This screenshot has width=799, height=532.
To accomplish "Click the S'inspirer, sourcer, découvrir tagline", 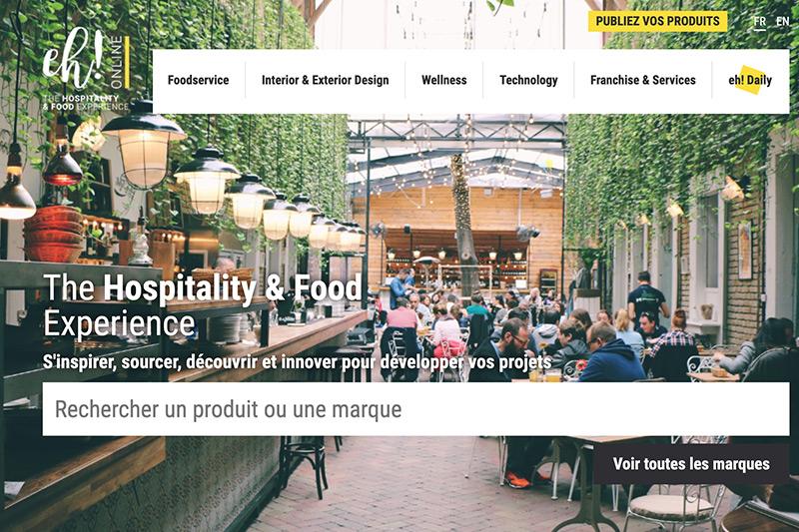I will click(x=297, y=362).
